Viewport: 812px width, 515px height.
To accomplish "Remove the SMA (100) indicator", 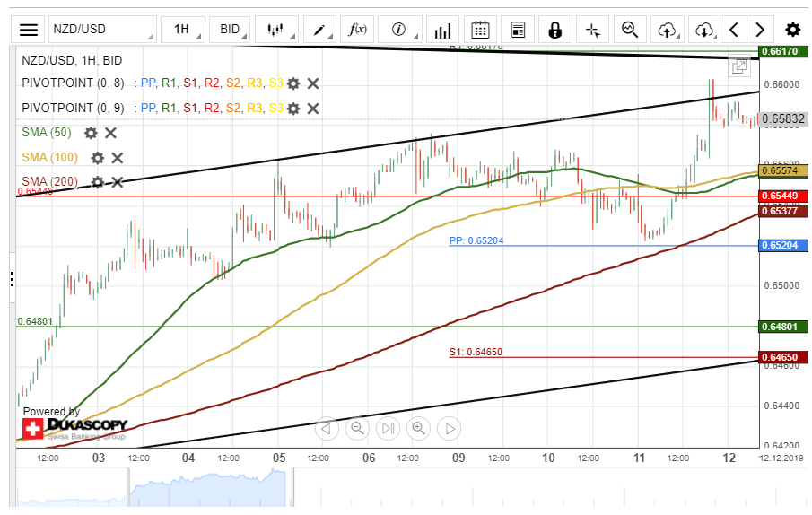I will pos(118,158).
